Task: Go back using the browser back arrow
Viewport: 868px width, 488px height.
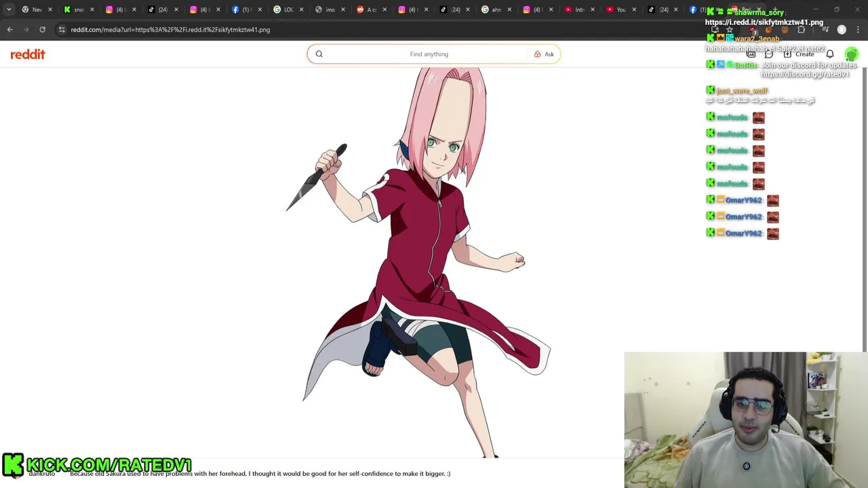Action: point(9,30)
